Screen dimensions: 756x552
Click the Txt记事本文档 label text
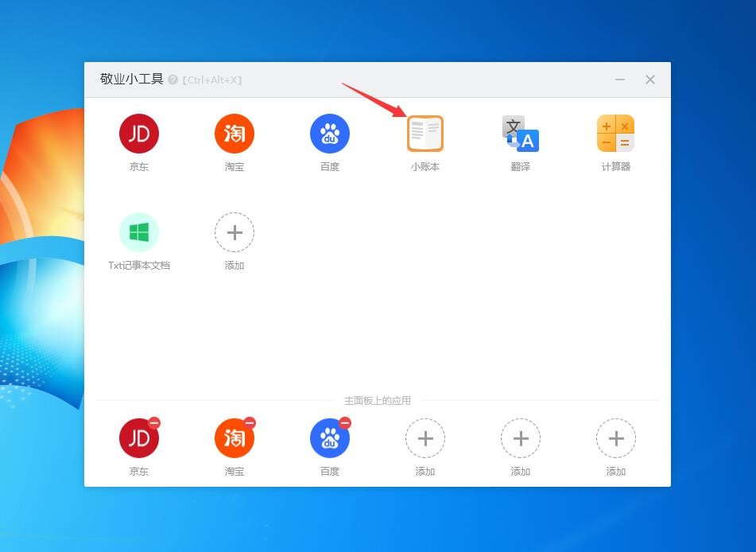click(139, 266)
